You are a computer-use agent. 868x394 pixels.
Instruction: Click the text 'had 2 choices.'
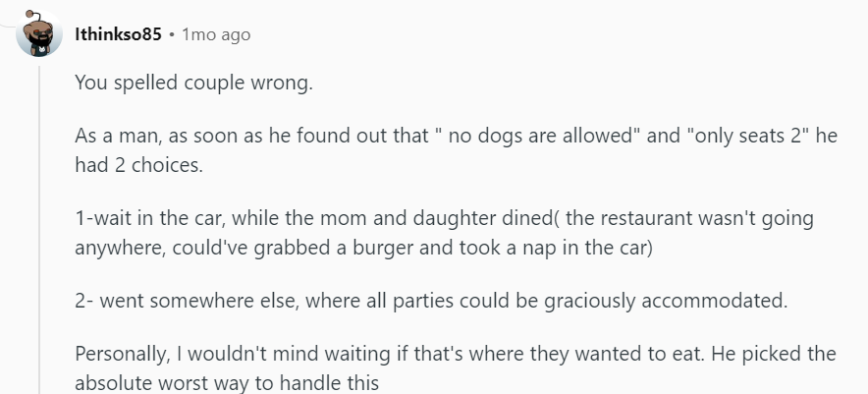point(139,165)
